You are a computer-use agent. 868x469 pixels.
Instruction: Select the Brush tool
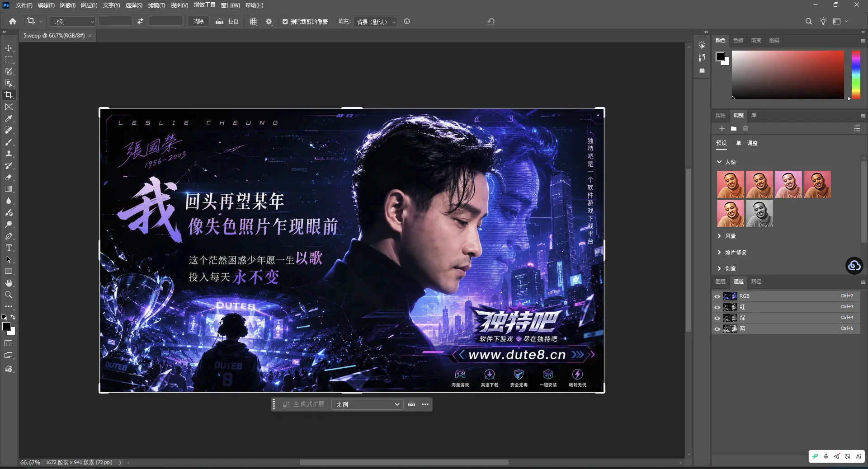[9, 142]
